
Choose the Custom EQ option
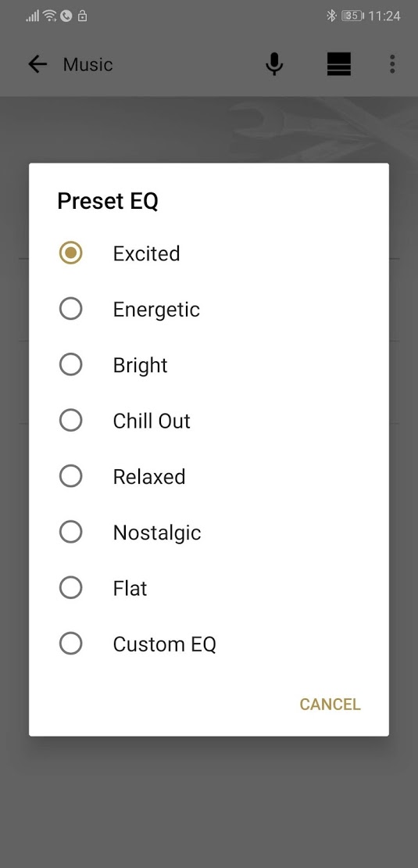[x=209, y=644]
